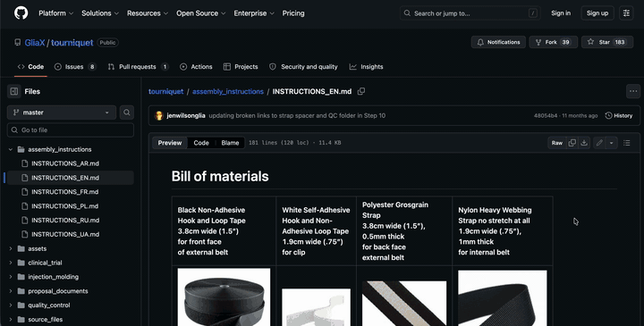Open the Solutions navigation menu
The width and height of the screenshot is (644, 326).
tap(100, 13)
